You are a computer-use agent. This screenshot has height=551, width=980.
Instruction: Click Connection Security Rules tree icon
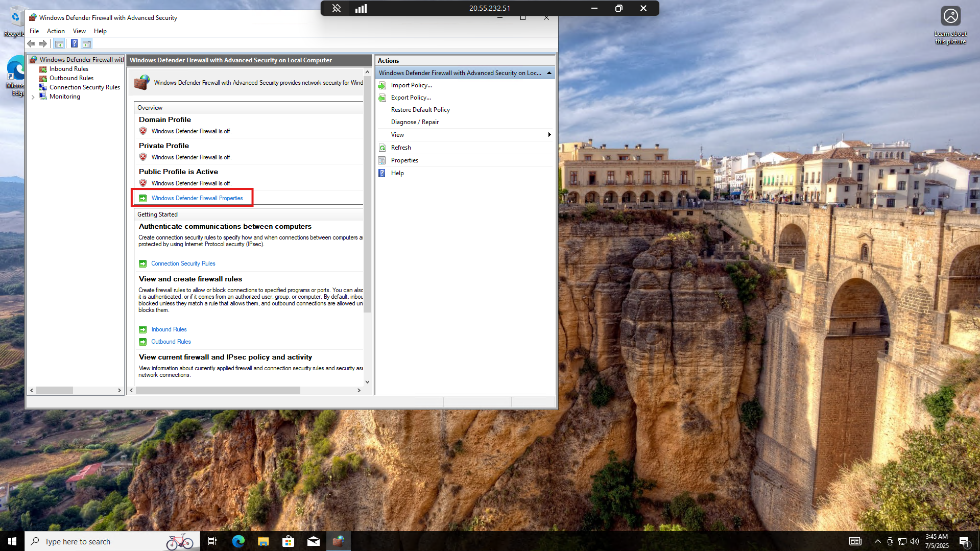click(43, 87)
